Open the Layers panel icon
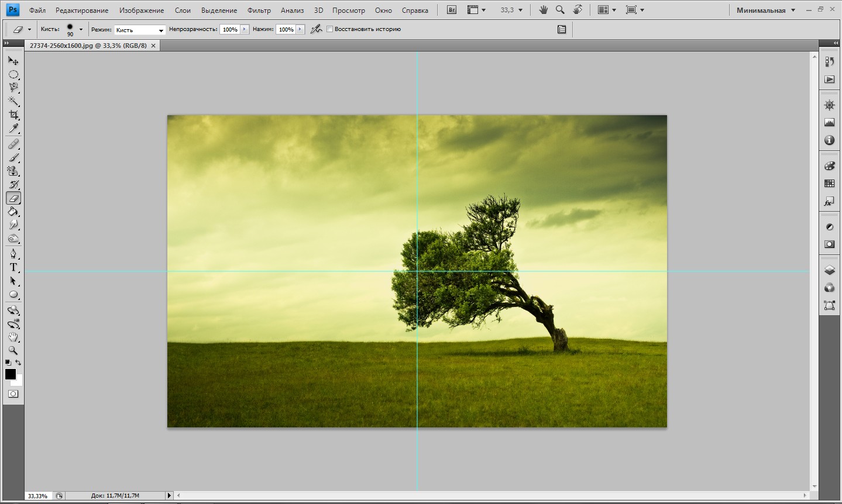This screenshot has width=842, height=504. click(829, 270)
